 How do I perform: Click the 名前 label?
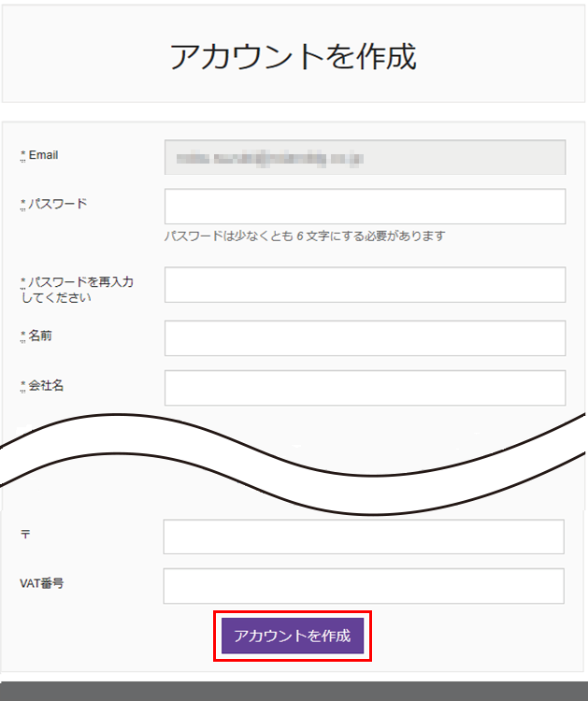tap(40, 336)
